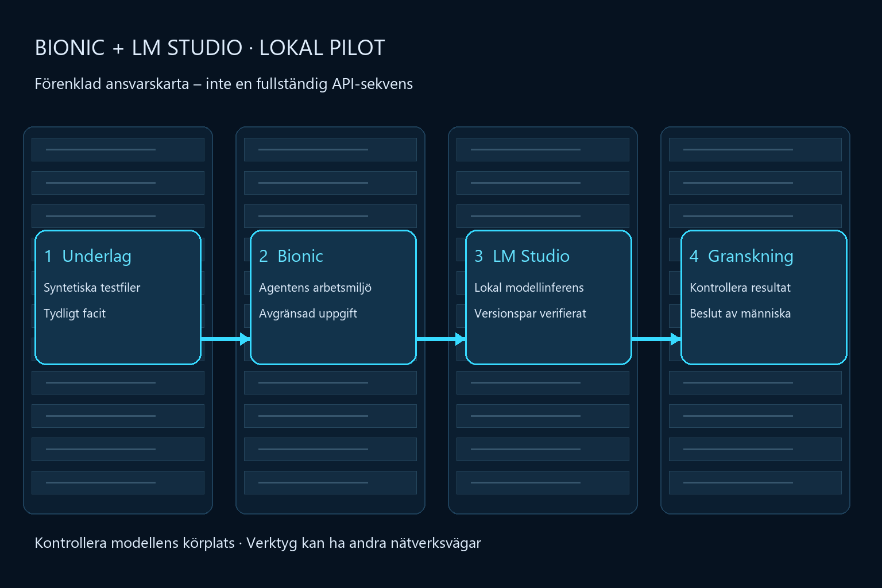This screenshot has width=882, height=588.
Task: Select the "1 Underlag" card heading
Action: click(88, 256)
